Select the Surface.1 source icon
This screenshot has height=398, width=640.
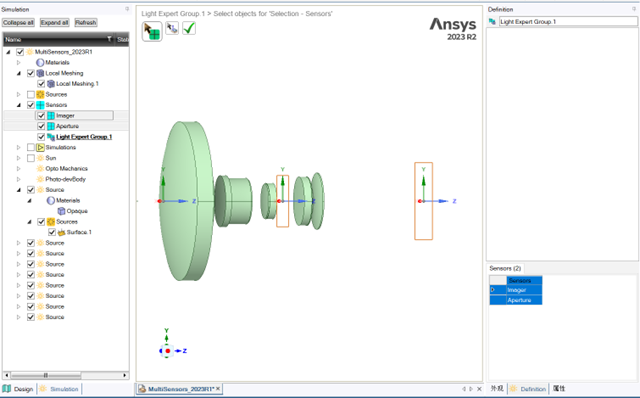[61, 232]
